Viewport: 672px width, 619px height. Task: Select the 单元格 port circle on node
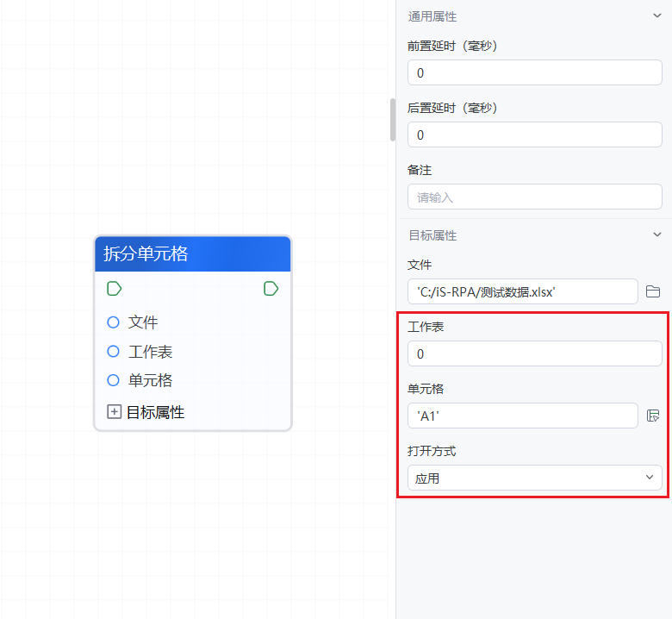point(113,380)
